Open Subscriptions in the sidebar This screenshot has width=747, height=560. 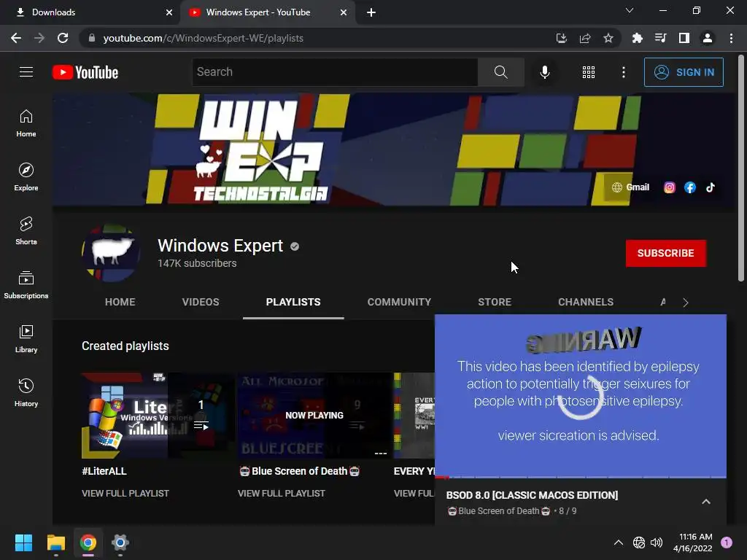click(26, 285)
